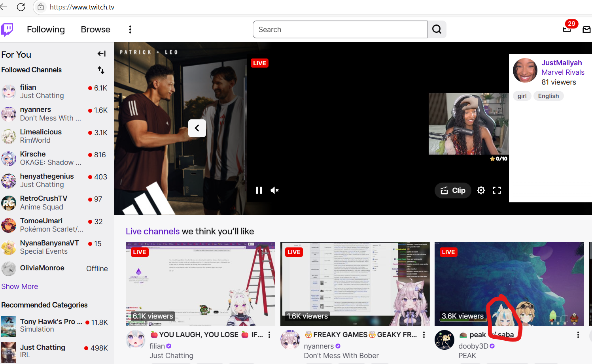
Task: Open notifications inbox with 29 badge
Action: 567,28
